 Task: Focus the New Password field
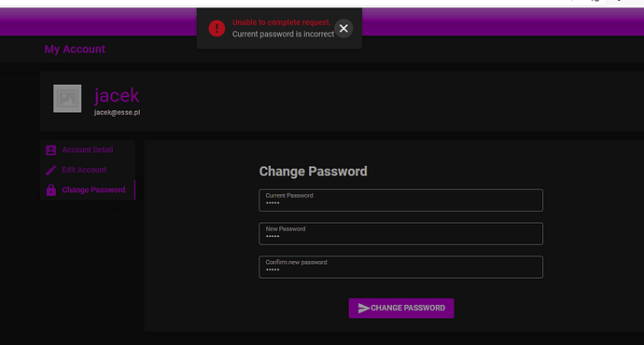click(400, 234)
